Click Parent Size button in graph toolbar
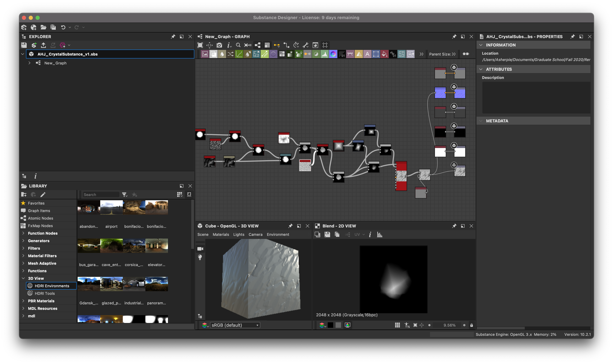Viewport: 613px width, 364px height. 442,54
